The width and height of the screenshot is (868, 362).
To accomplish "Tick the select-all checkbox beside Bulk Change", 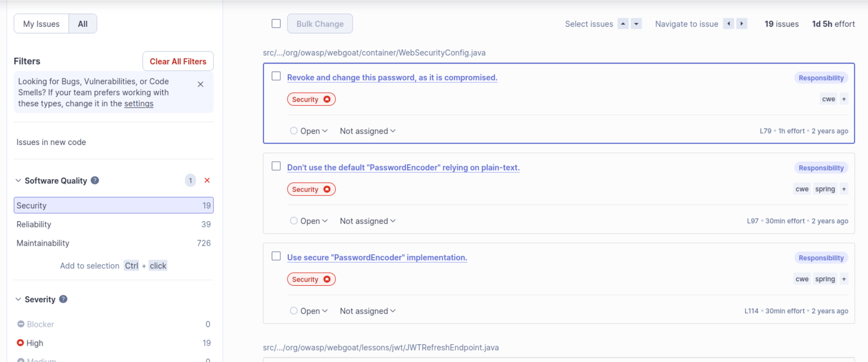I will 276,24.
